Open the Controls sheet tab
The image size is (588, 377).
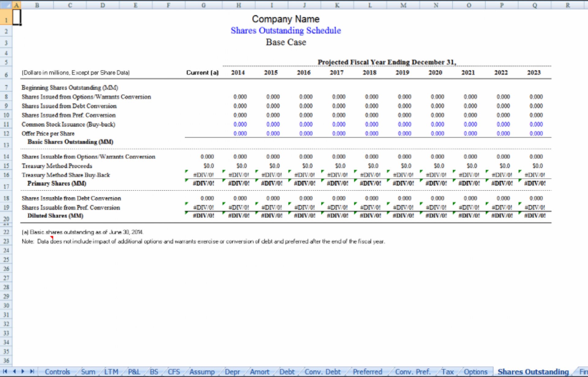point(57,372)
